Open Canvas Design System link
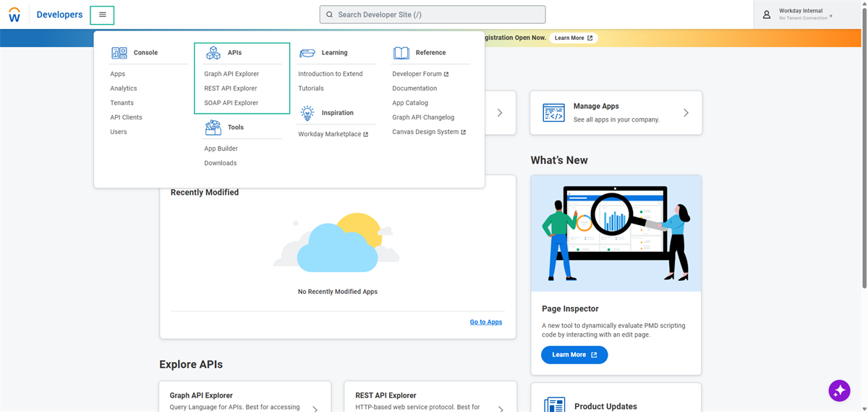Viewport: 868px width, 412px height. pyautogui.click(x=425, y=132)
